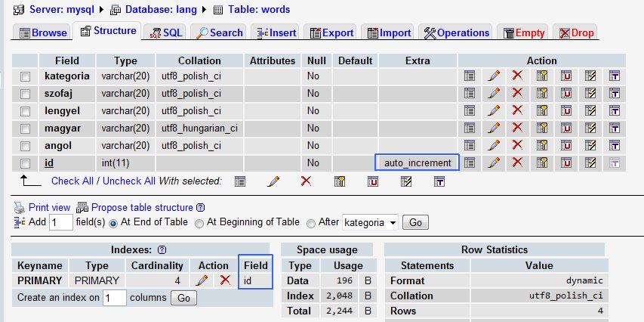Click the Empty table tab
Image resolution: width=644 pixels, height=322 pixels.
[523, 33]
